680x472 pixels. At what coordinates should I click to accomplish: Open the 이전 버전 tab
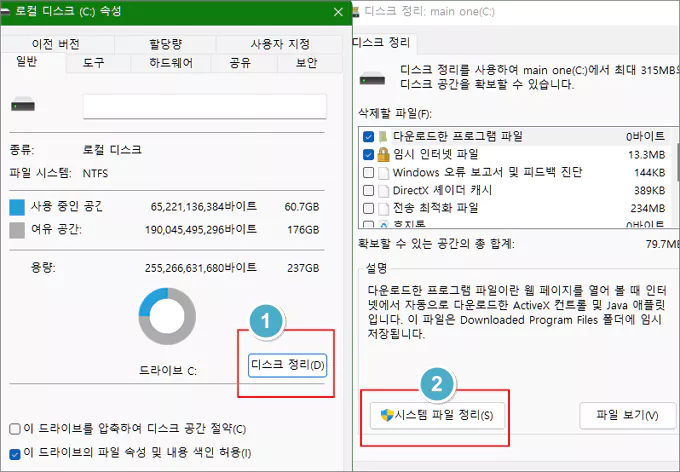click(x=56, y=44)
